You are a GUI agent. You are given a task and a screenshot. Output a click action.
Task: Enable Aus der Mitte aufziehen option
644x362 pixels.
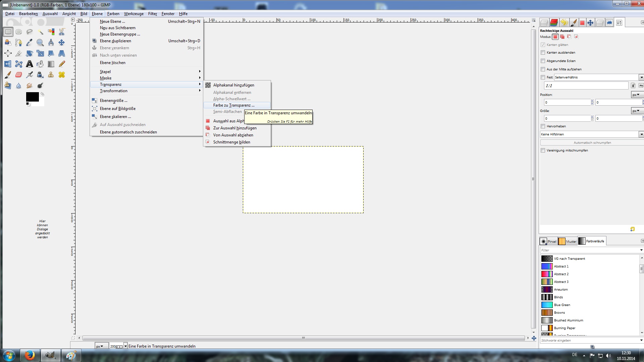[543, 69]
